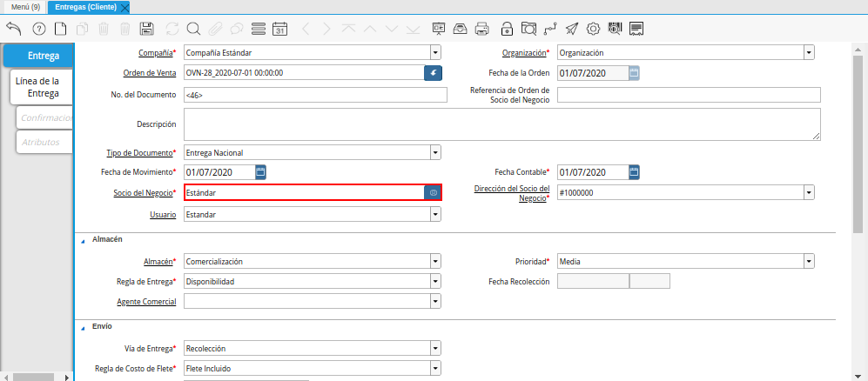Viewport: 868px width, 381px height.
Task: Click the printer icon in toolbar
Action: 483,29
